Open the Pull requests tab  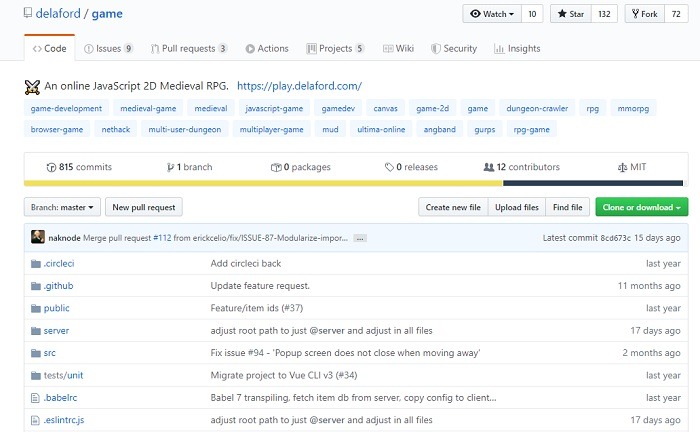[189, 48]
